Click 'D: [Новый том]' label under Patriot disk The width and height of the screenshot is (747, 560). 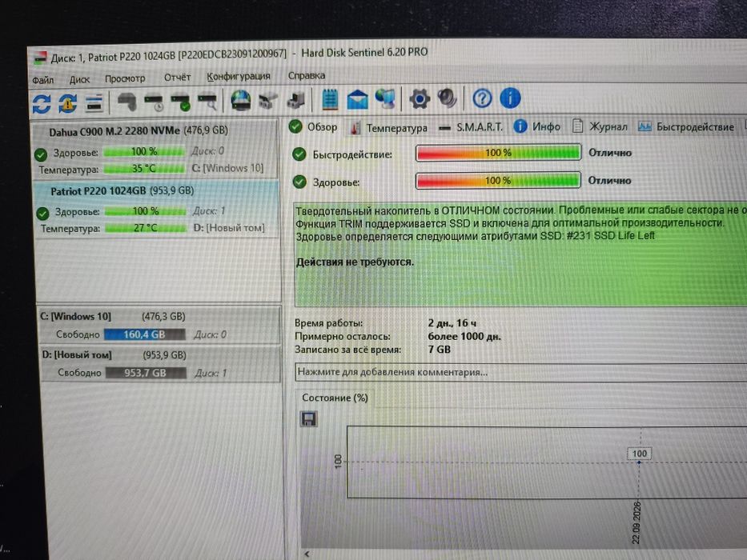click(229, 228)
